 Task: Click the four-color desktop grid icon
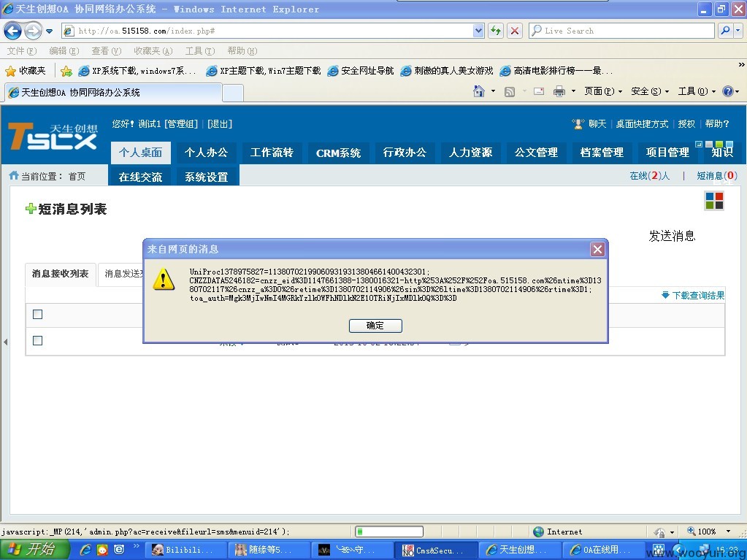714,201
